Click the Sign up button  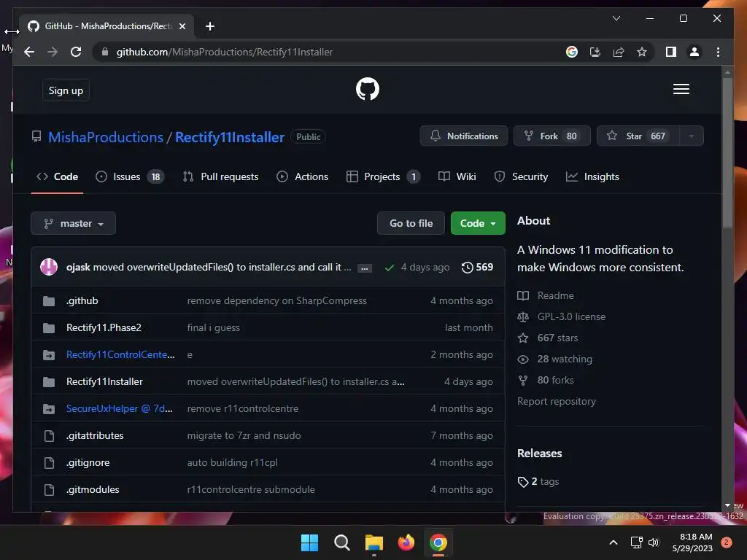[x=66, y=90]
